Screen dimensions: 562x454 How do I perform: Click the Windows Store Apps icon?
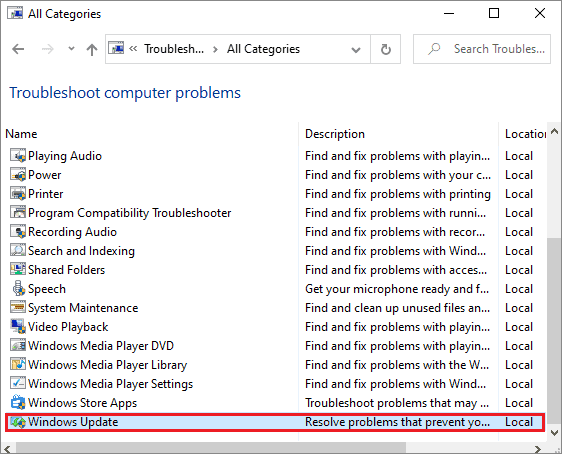pos(18,402)
